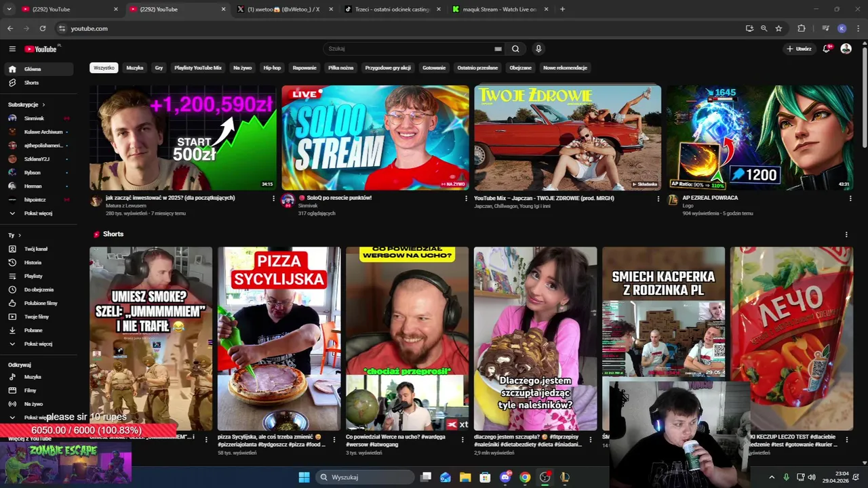Open Pobrane in sidebar
This screenshot has height=488, width=868.
click(38, 330)
